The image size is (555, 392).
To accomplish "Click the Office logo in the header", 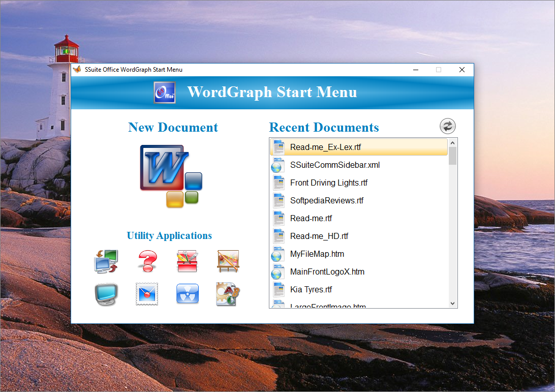I will coord(165,93).
